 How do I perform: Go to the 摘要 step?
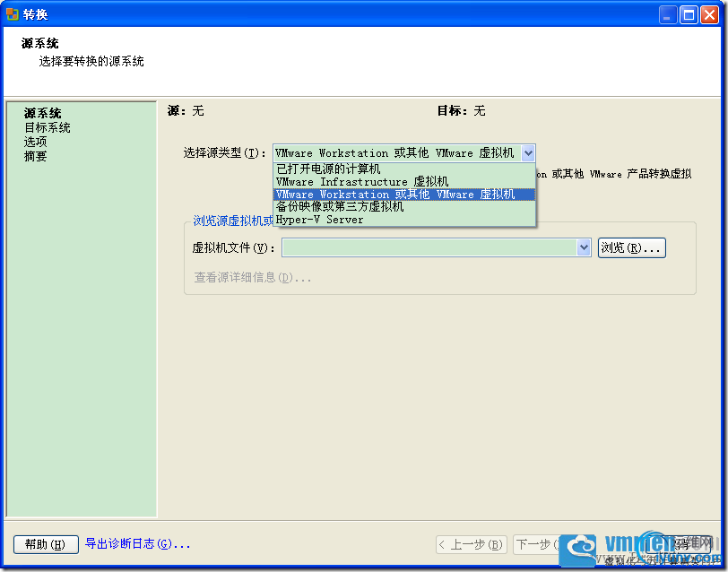pos(34,154)
